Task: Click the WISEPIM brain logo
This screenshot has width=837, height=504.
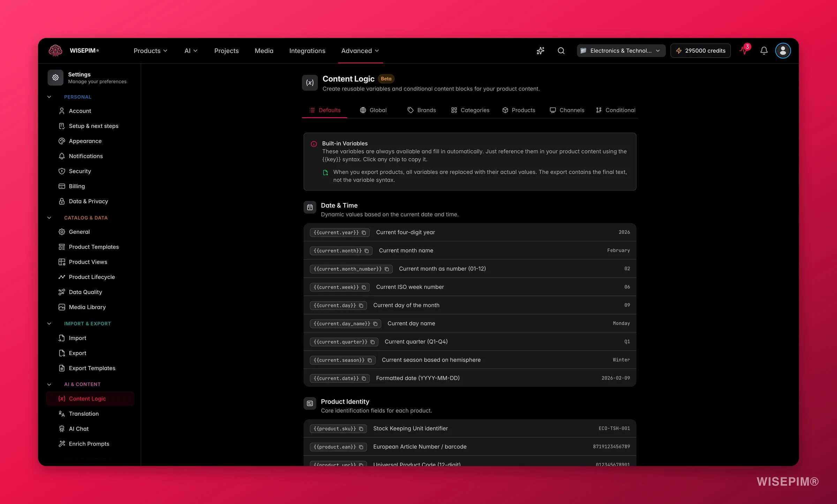Action: coord(55,51)
